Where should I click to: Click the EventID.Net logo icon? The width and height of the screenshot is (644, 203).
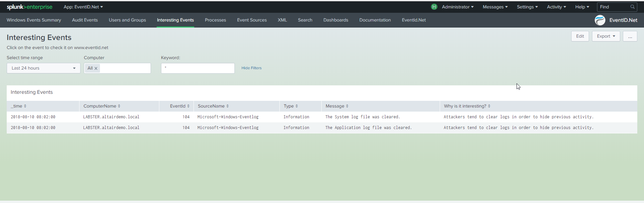pos(600,20)
